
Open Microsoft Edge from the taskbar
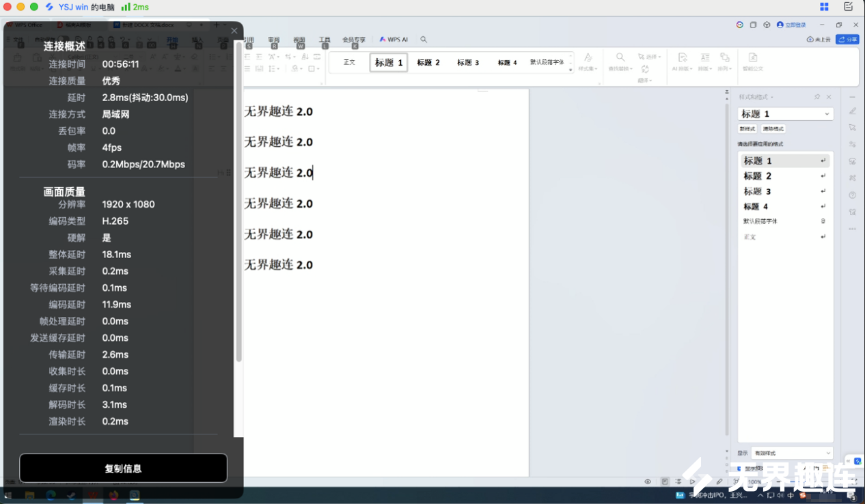(51, 495)
